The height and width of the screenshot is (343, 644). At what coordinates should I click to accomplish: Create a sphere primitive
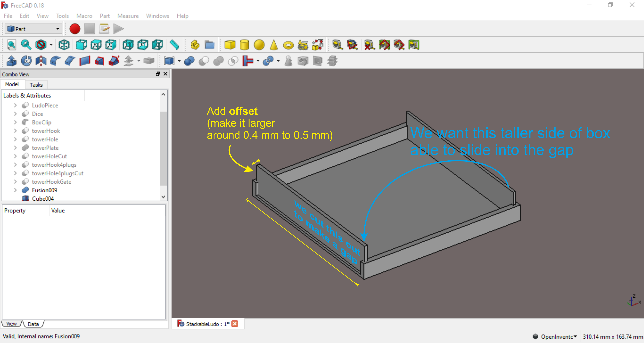(x=259, y=45)
